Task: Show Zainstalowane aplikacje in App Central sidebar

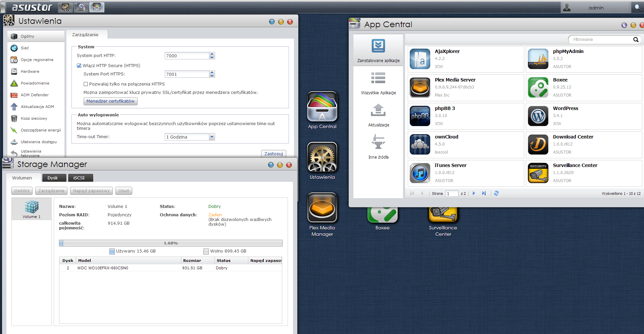Action: pyautogui.click(x=378, y=50)
